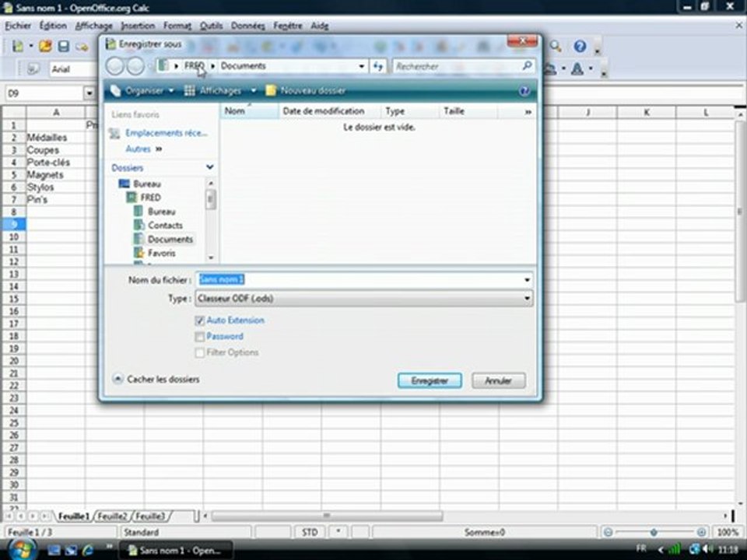The width and height of the screenshot is (747, 560).
Task: Switch to the Feuille3 sheet tab
Action: [150, 516]
